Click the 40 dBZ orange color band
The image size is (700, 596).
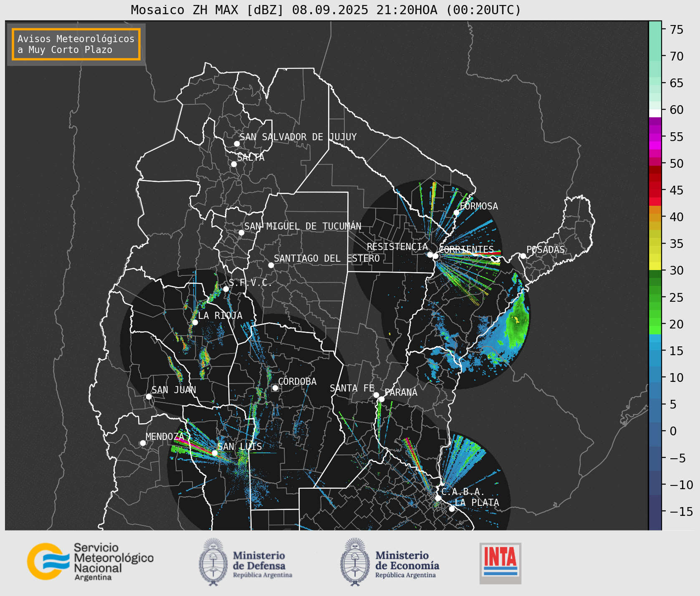[x=655, y=218]
